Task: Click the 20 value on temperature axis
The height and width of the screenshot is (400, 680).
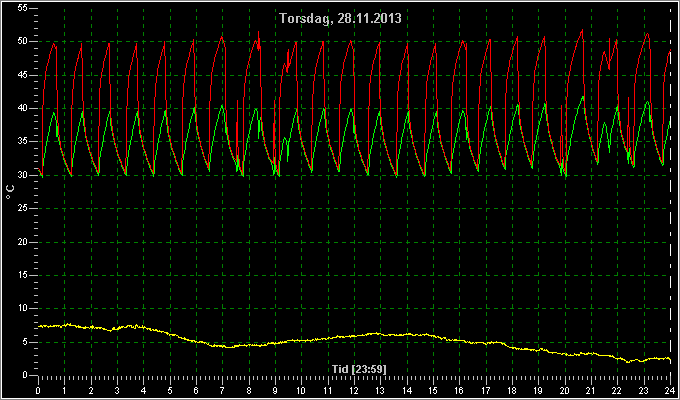Action: pos(23,242)
